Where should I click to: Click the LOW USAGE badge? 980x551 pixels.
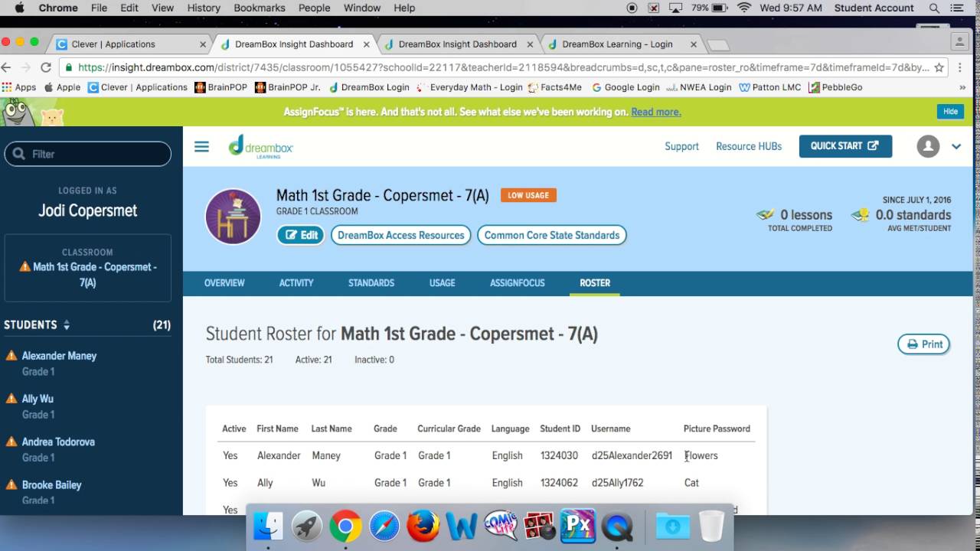[x=528, y=195]
